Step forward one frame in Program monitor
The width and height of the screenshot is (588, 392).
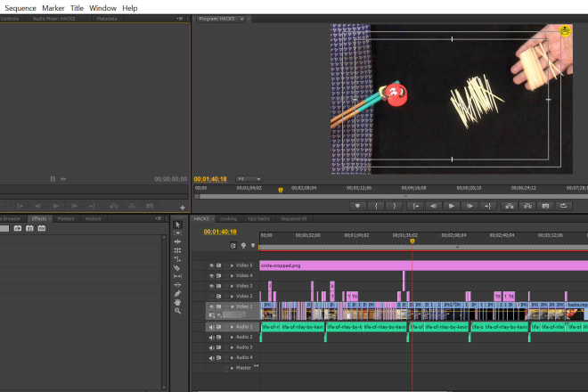click(470, 206)
